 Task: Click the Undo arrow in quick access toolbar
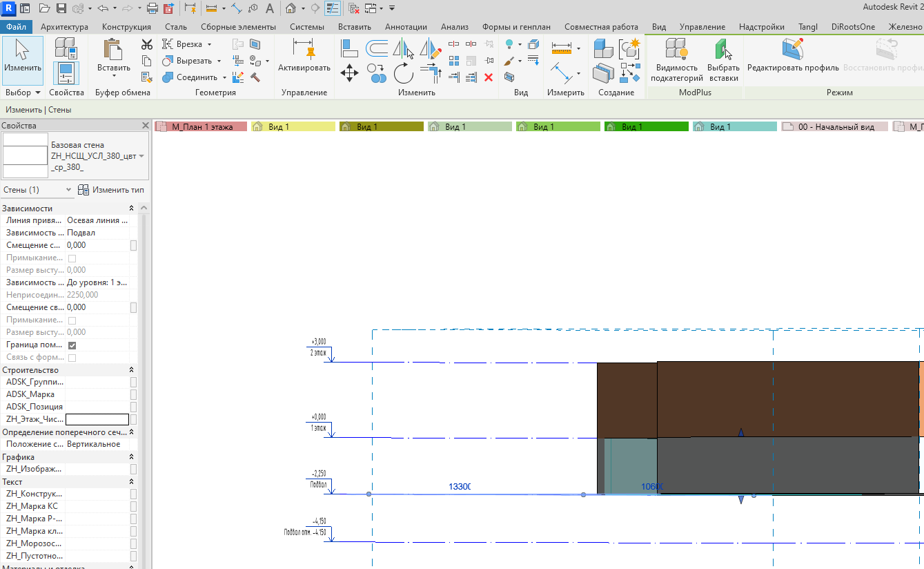click(103, 8)
